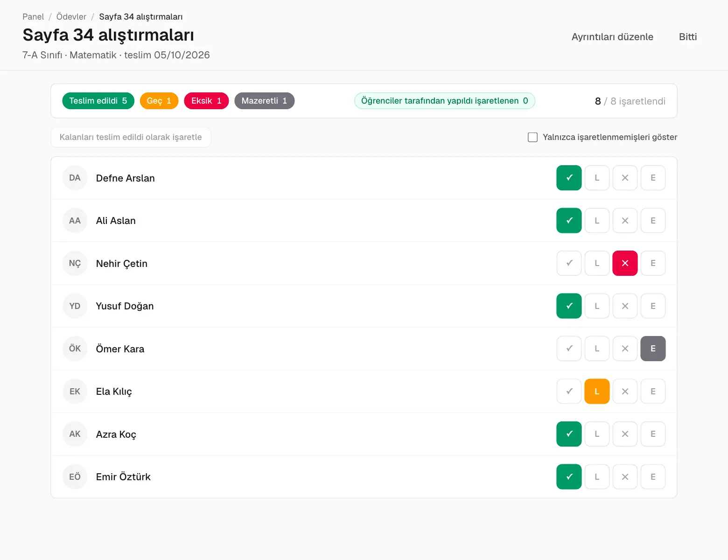The image size is (728, 560).
Task: Click the Bitti button
Action: tap(688, 37)
